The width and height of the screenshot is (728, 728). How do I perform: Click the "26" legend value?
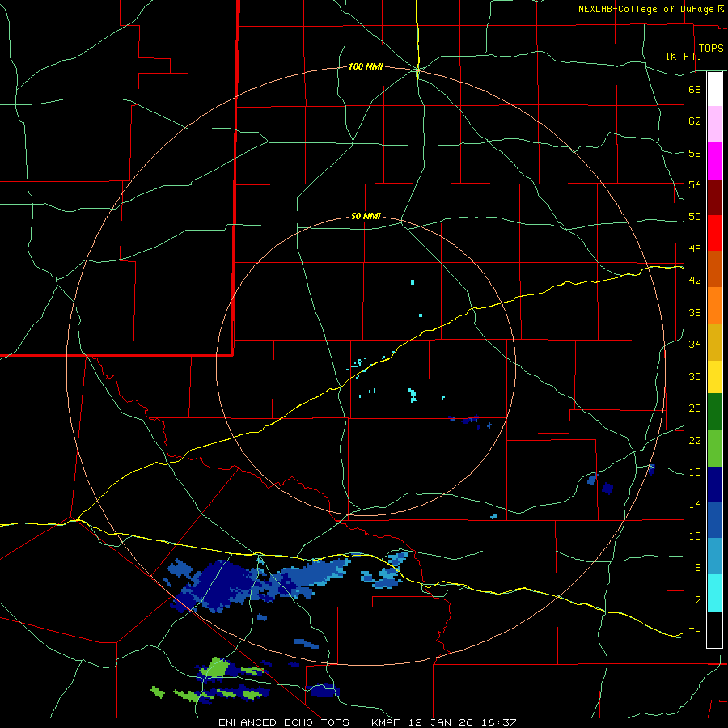coord(695,408)
